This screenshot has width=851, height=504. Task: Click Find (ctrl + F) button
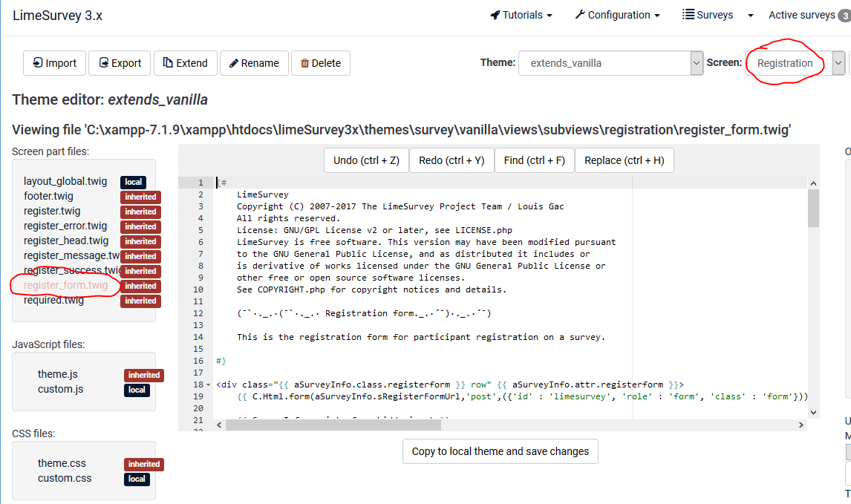(x=535, y=160)
